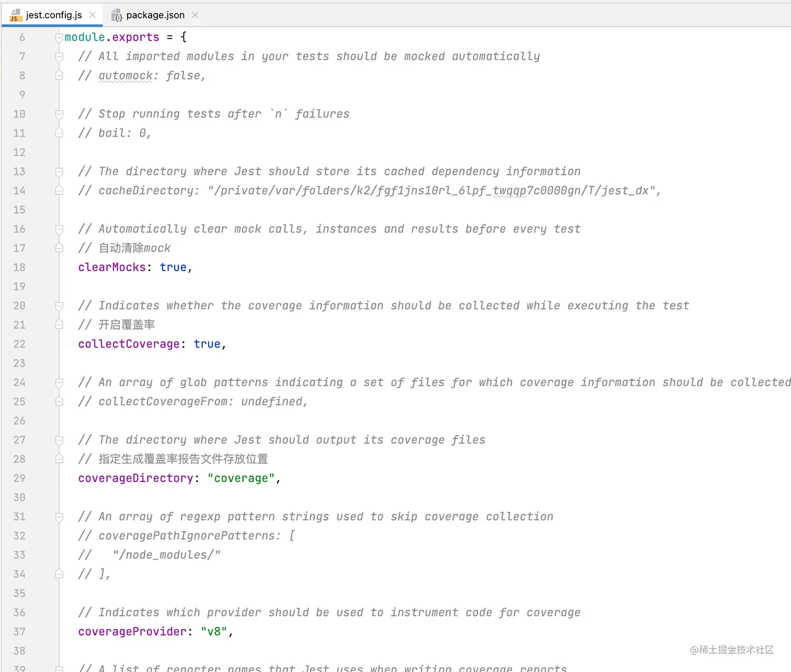
Task: Click the JavaScript file icon on jest.config.js tab
Action: (x=15, y=15)
